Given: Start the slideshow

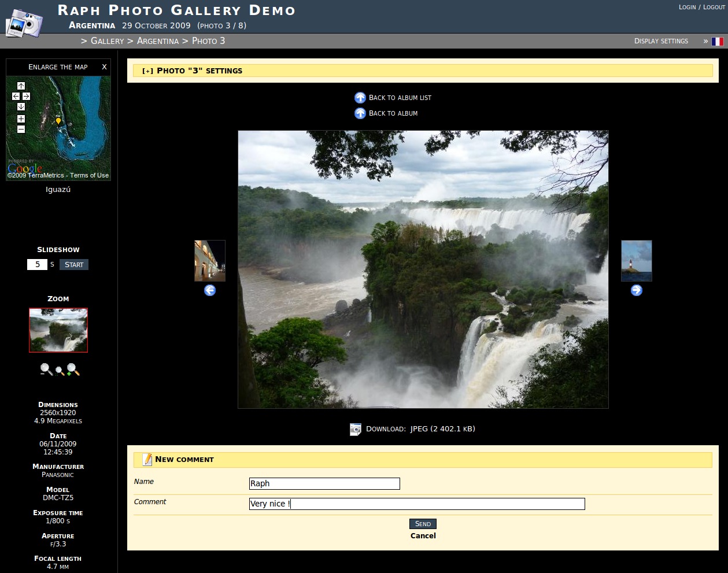Looking at the screenshot, I should click(x=73, y=265).
